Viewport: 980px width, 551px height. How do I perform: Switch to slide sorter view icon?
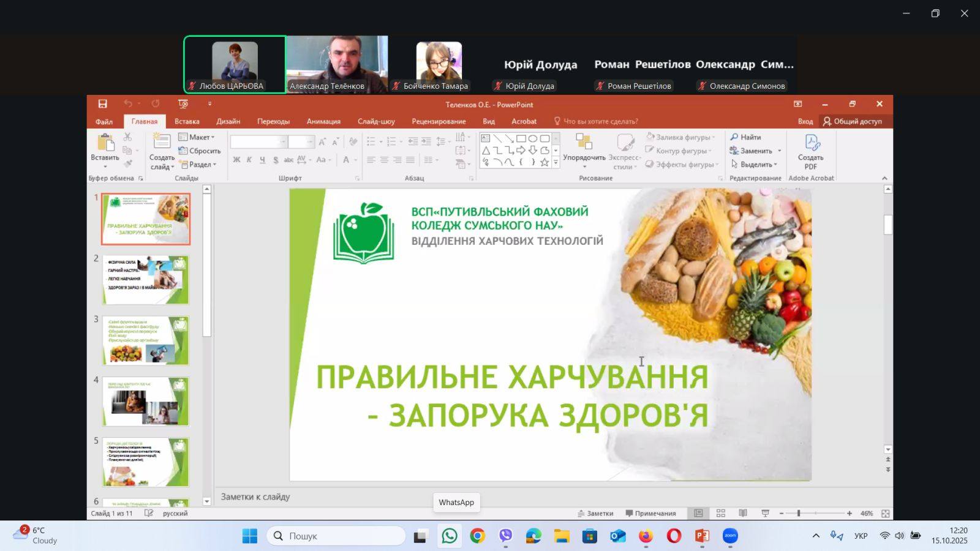point(721,513)
